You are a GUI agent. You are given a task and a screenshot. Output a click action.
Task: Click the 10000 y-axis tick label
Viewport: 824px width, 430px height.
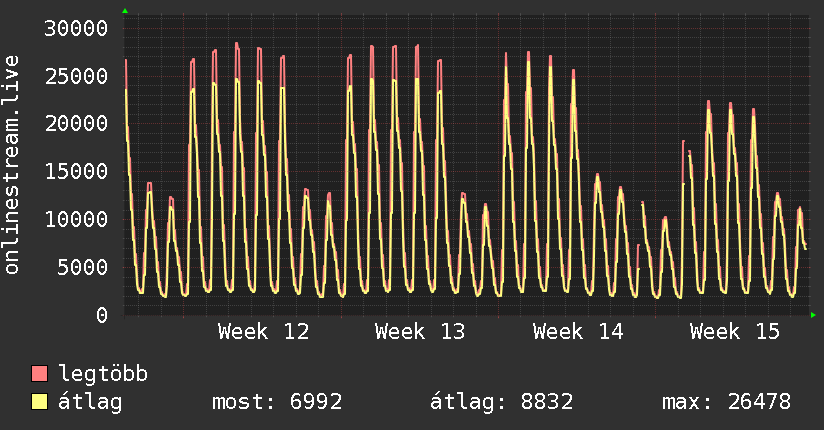point(76,220)
